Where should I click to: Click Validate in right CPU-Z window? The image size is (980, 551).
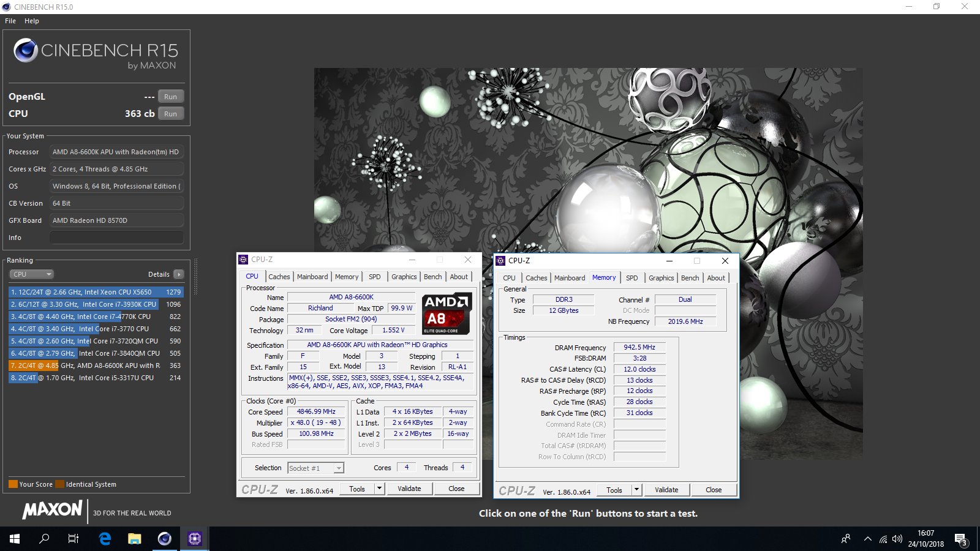[x=666, y=490]
